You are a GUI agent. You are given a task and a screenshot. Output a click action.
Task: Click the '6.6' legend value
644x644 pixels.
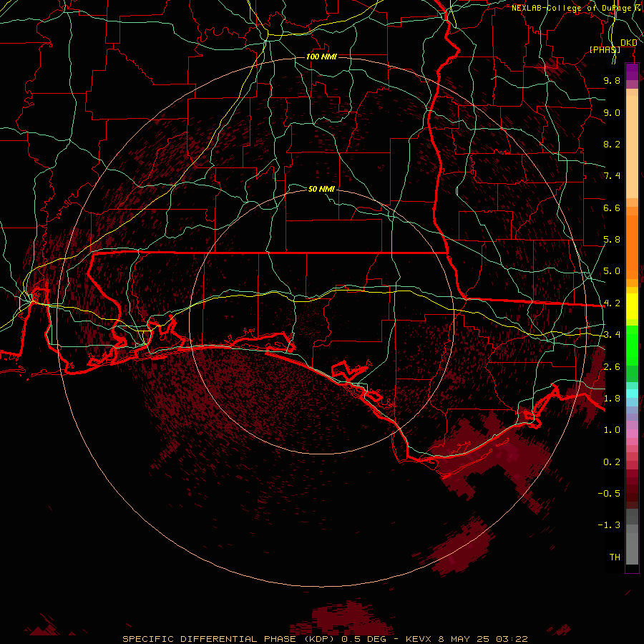click(x=612, y=208)
